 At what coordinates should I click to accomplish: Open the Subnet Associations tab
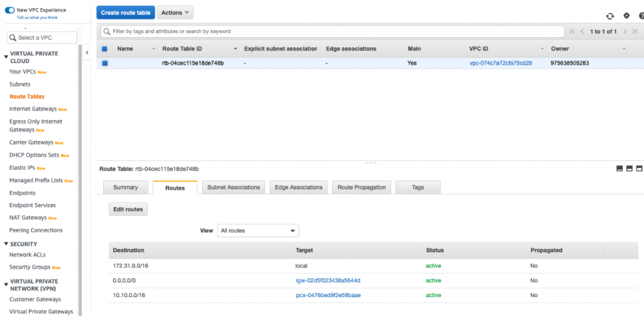tap(234, 188)
